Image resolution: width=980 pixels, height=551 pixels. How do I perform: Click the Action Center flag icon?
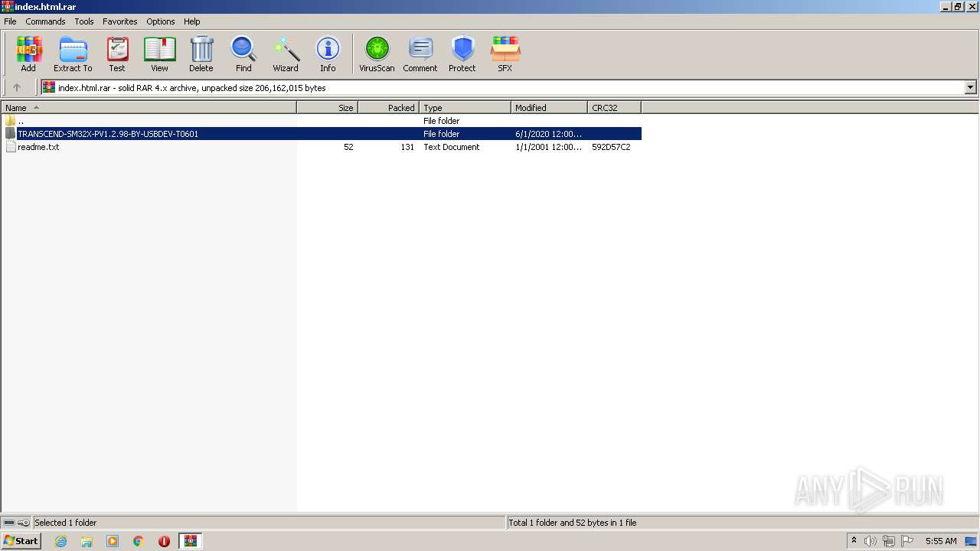pyautogui.click(x=907, y=541)
